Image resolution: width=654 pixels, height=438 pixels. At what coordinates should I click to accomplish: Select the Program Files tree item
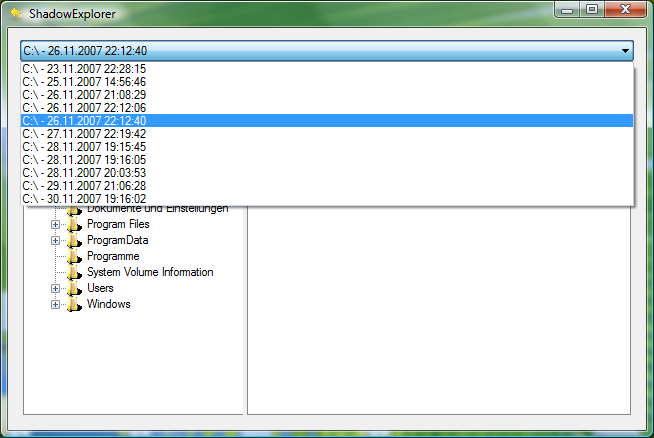click(x=118, y=224)
